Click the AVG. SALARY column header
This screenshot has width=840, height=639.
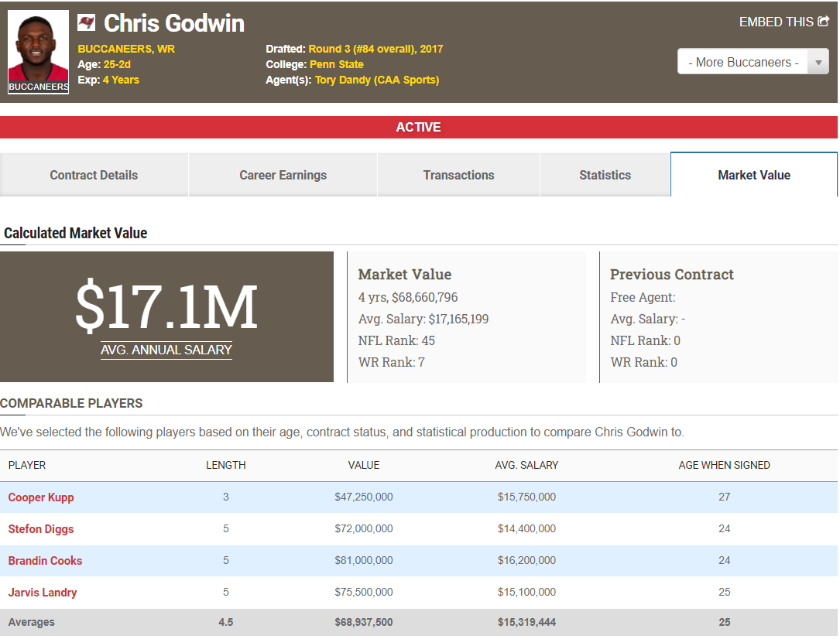coord(526,465)
